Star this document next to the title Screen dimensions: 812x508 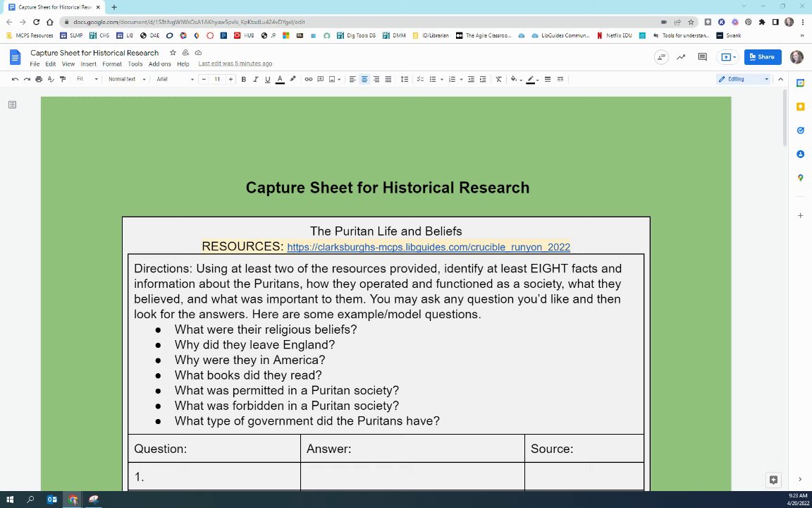pyautogui.click(x=173, y=53)
